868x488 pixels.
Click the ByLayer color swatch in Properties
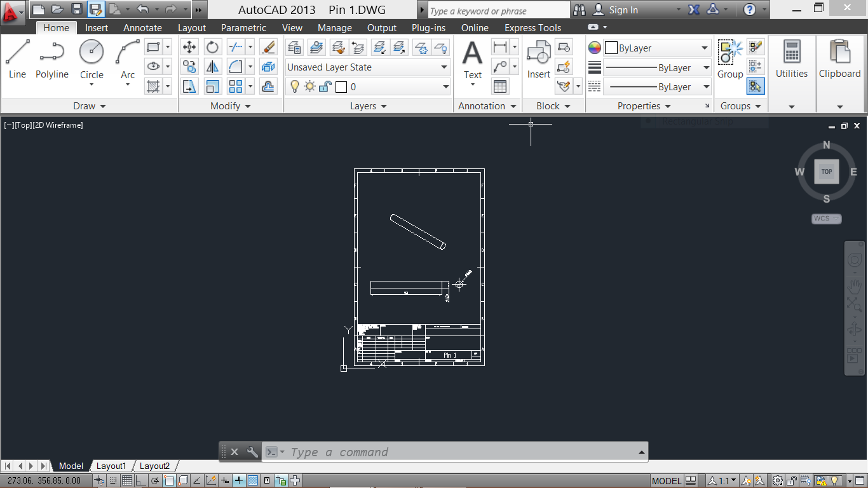click(x=611, y=48)
